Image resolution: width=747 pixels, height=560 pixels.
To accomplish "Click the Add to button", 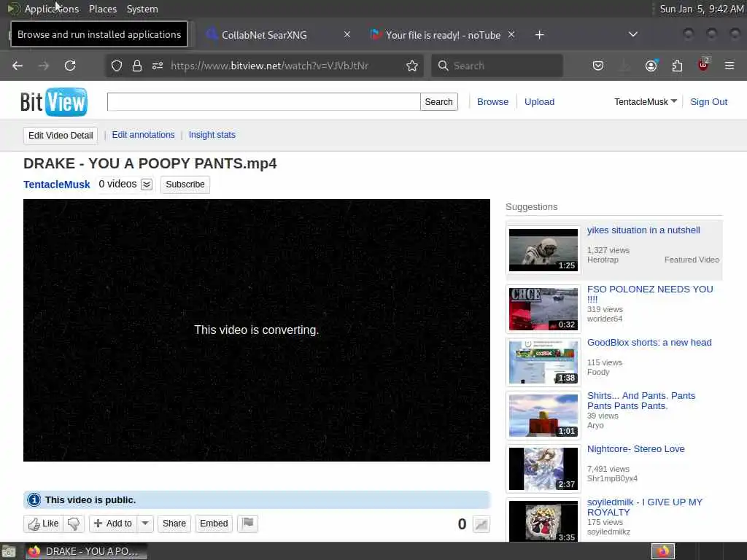I will coord(113,524).
